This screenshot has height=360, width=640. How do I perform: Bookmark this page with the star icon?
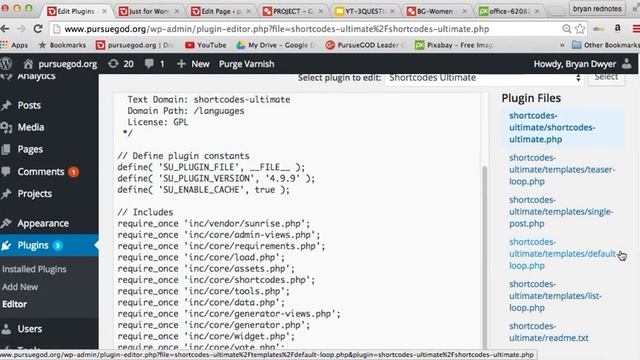[580, 29]
